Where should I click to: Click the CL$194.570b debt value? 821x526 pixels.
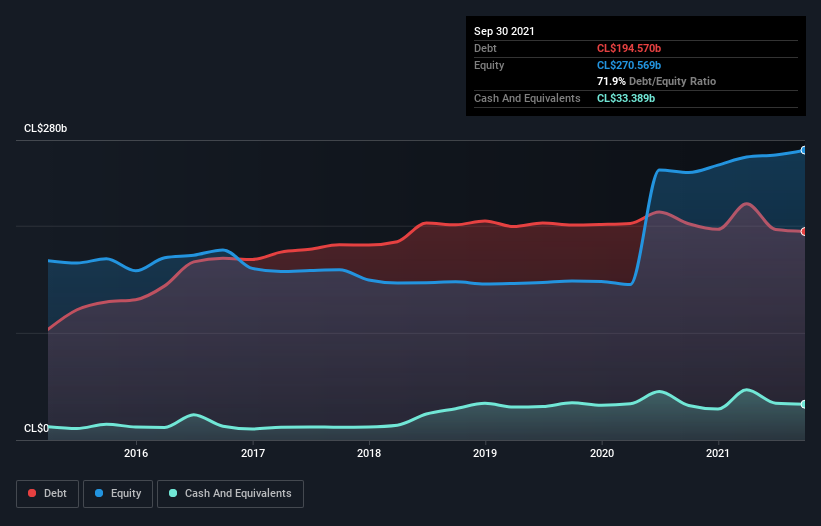(629, 48)
